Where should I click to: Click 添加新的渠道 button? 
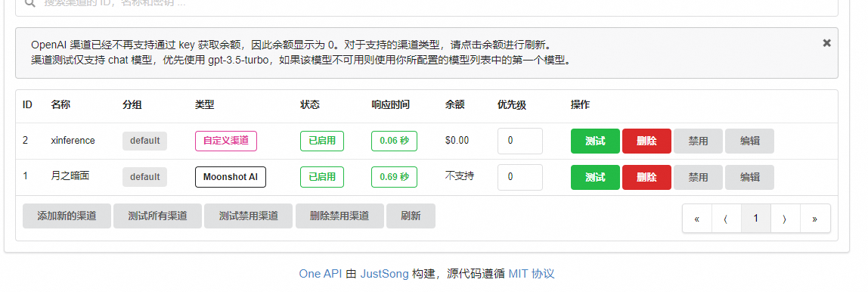67,216
